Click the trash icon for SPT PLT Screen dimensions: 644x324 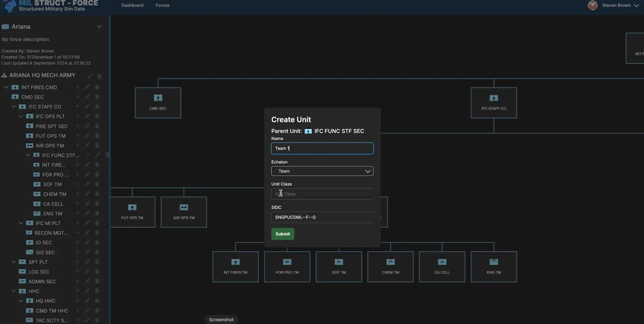[97, 262]
